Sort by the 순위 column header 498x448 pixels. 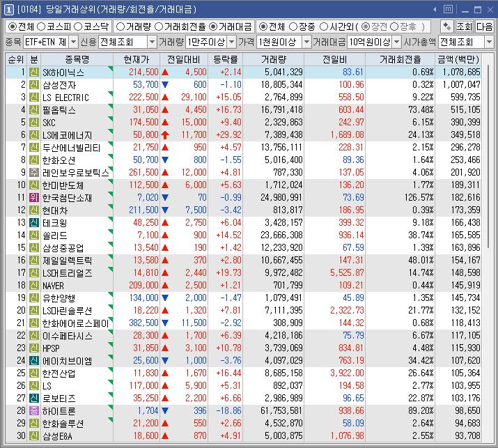(16, 59)
